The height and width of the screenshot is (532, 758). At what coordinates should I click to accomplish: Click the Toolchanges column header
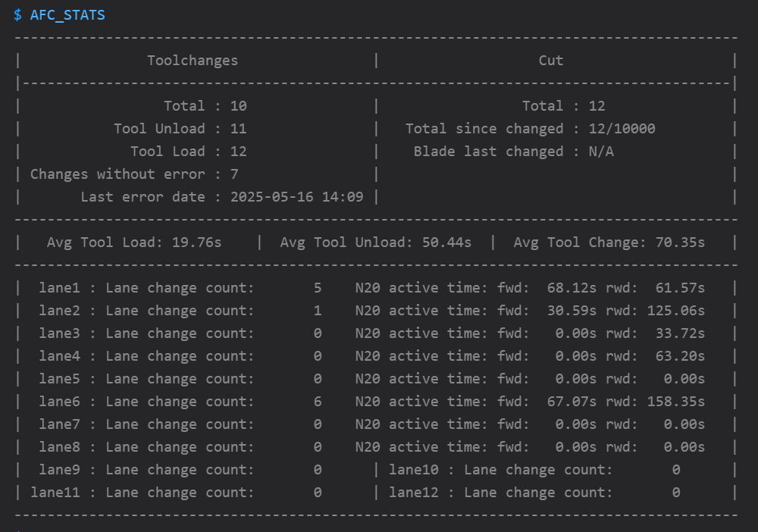click(193, 61)
